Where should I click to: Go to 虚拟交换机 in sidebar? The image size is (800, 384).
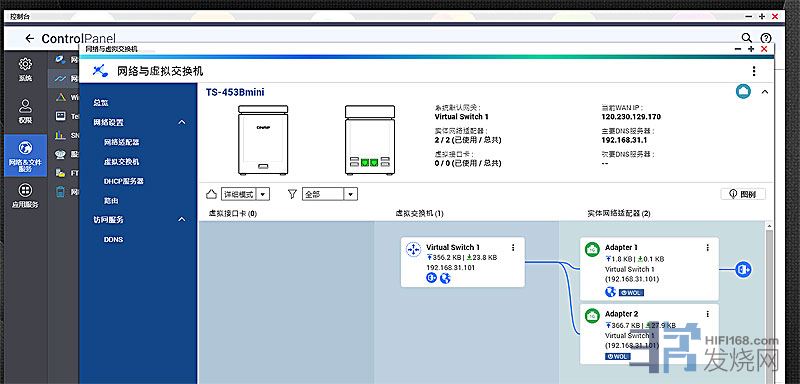(x=121, y=162)
